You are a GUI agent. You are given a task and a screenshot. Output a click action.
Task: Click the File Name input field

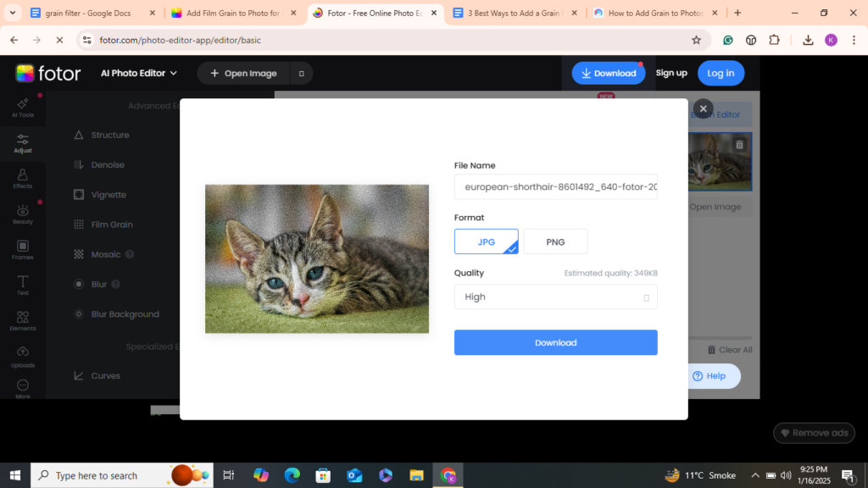tap(555, 186)
